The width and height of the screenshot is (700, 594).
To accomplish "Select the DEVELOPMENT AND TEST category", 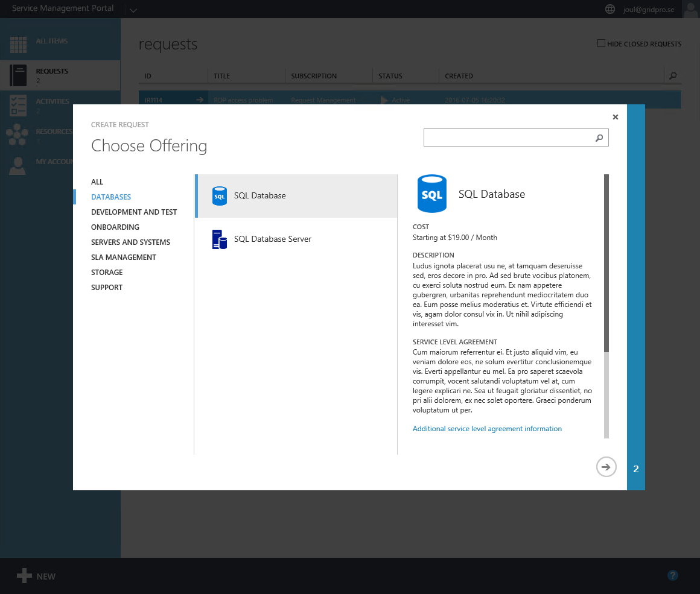I will coord(134,212).
